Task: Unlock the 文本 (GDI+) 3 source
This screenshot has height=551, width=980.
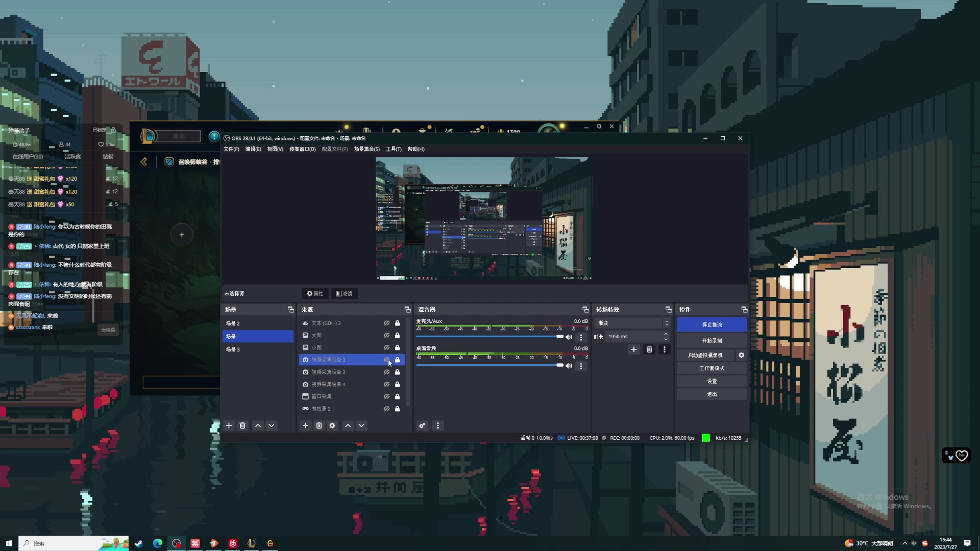Action: coord(397,323)
